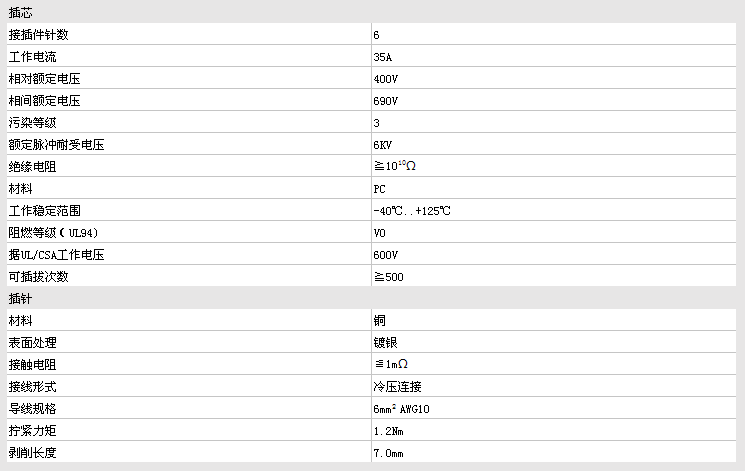Click the 6KV impulse voltage value

[x=383, y=145]
